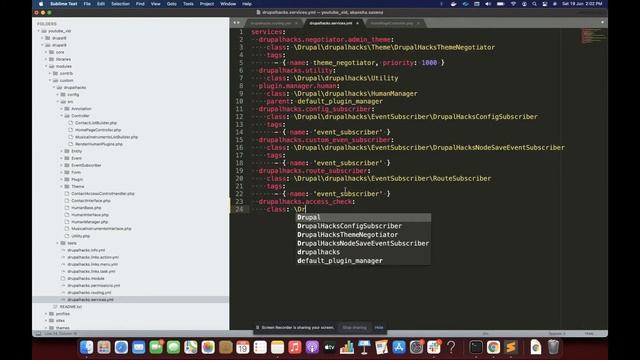Open the Find menu

[x=140, y=4]
